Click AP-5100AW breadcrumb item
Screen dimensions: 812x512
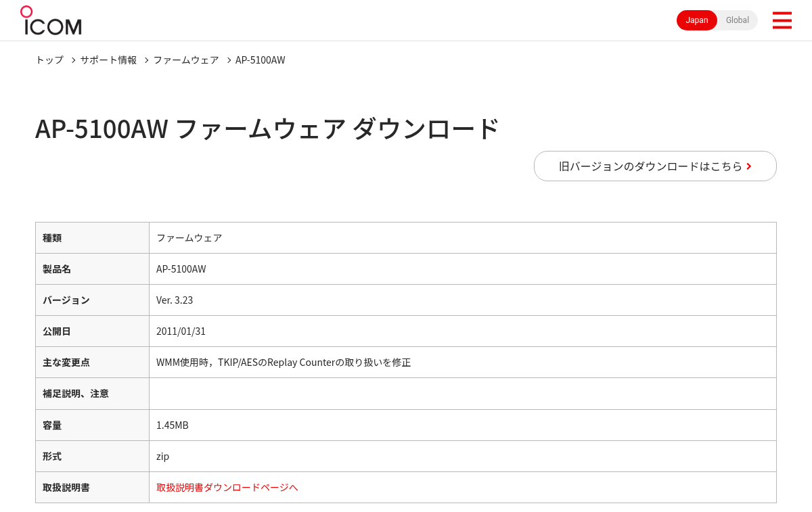click(261, 60)
